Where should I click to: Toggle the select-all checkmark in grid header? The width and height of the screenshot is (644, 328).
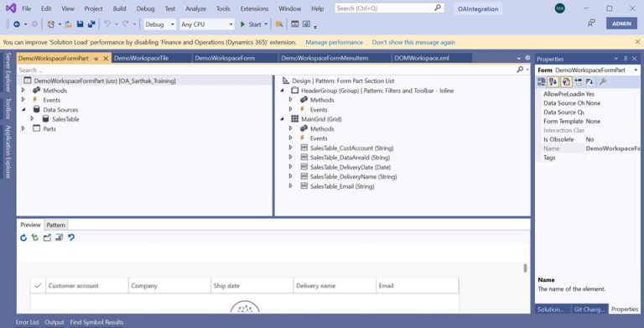[39, 286]
